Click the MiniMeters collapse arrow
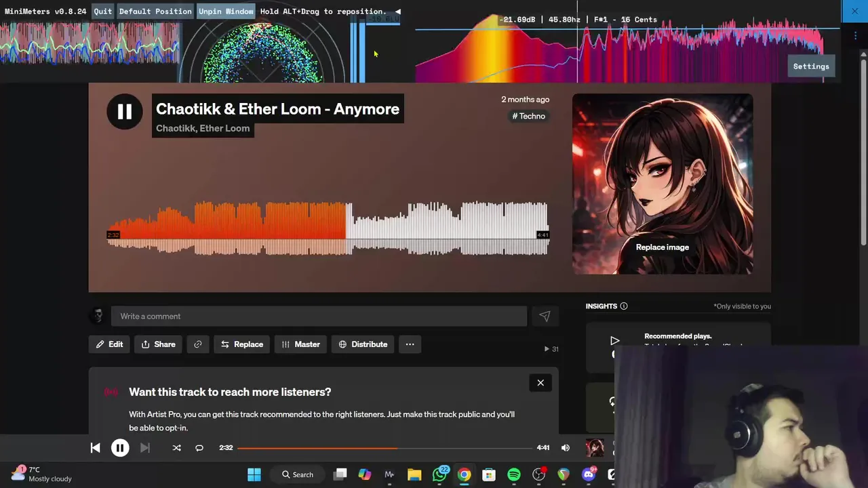Screen dimensions: 868x488 click(397, 12)
